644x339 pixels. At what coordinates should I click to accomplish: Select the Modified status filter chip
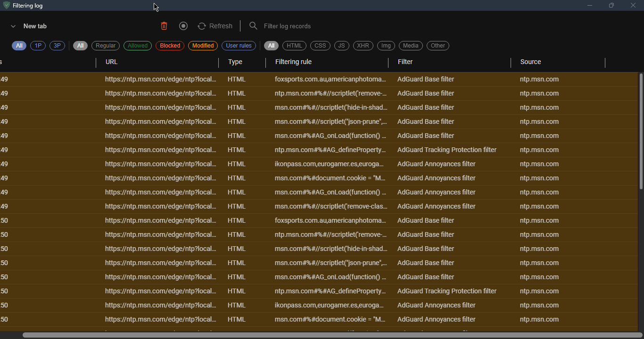[x=203, y=46]
